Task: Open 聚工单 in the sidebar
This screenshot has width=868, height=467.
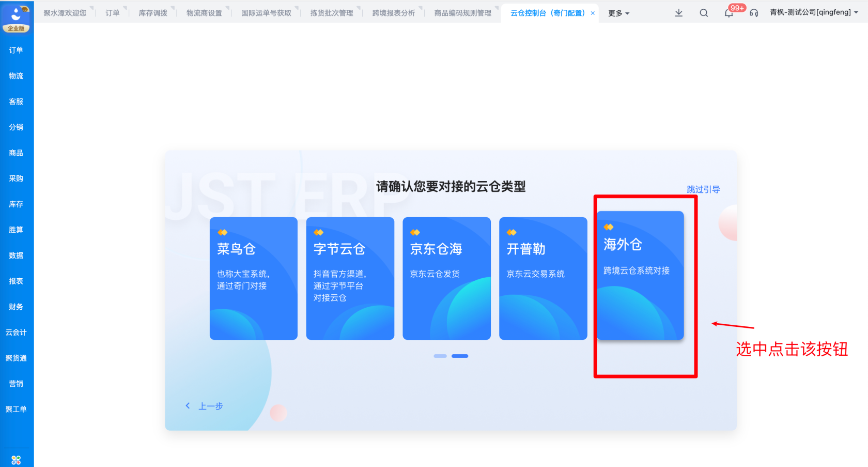Action: pos(16,409)
